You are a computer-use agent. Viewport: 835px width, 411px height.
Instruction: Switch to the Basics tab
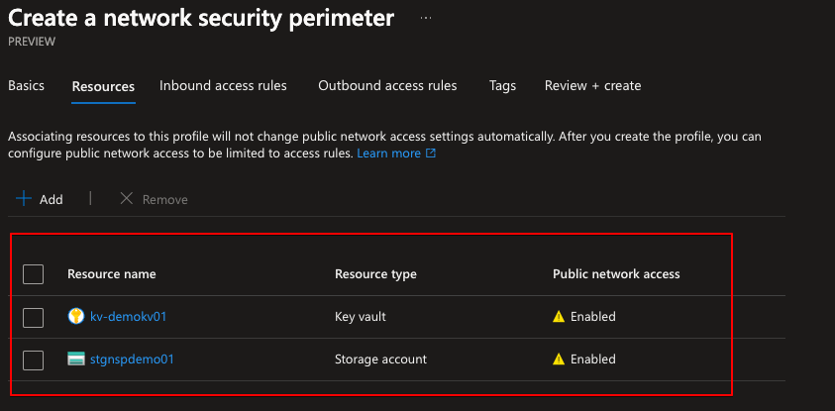coord(26,86)
